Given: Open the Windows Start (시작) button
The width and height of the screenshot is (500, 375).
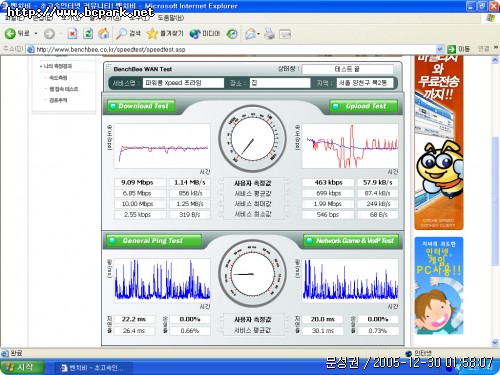Looking at the screenshot, I should (x=22, y=368).
